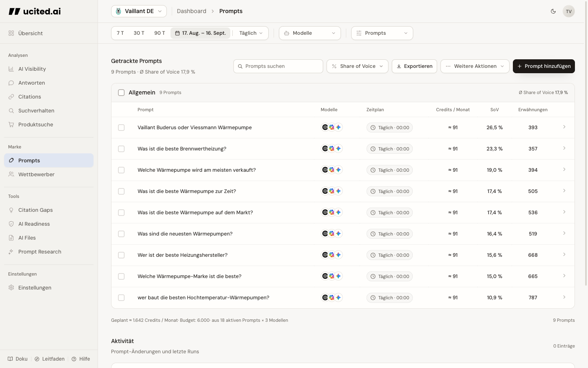The image size is (588, 368).
Task: Click the Prompts suchen search field
Action: 278,66
